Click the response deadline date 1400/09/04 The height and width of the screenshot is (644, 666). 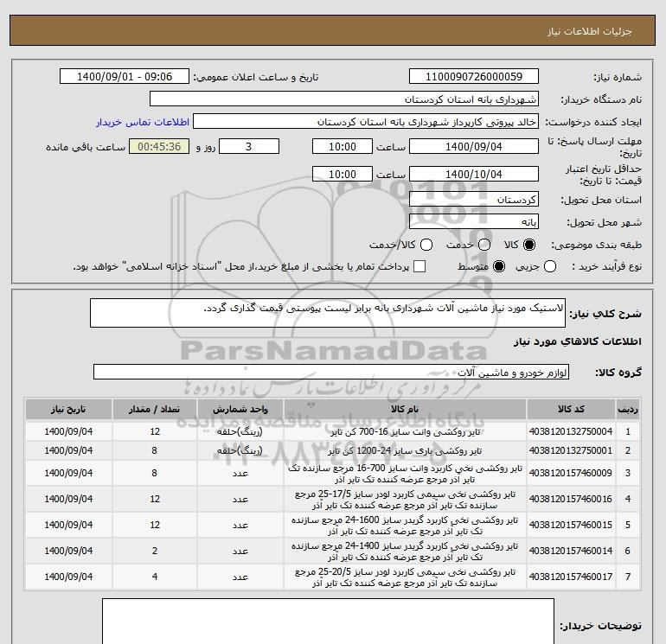point(474,146)
